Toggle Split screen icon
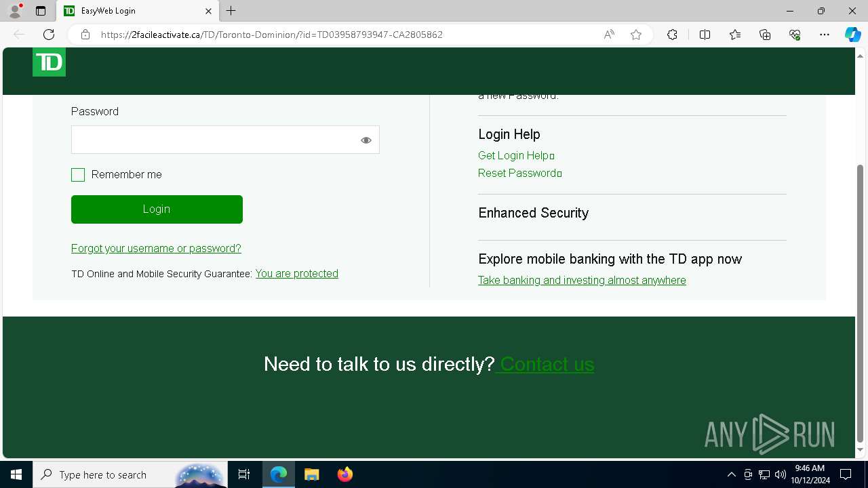Screen dimensions: 868x488 (705, 35)
